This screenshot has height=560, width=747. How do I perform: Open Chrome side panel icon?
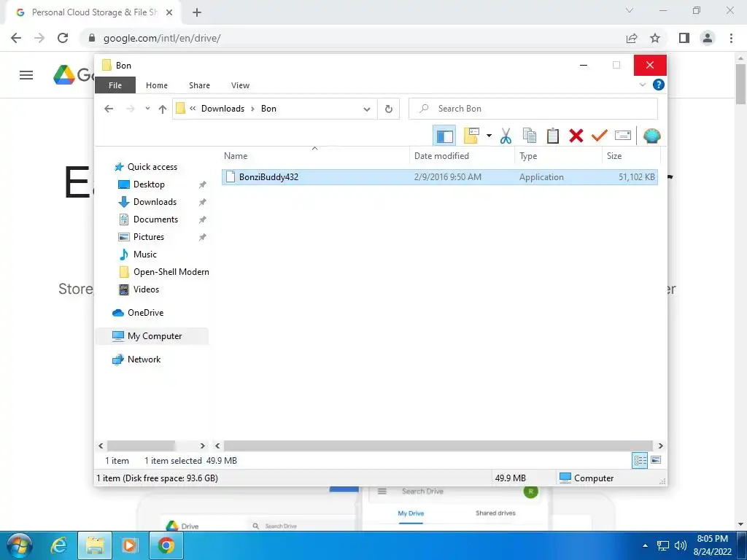[684, 38]
